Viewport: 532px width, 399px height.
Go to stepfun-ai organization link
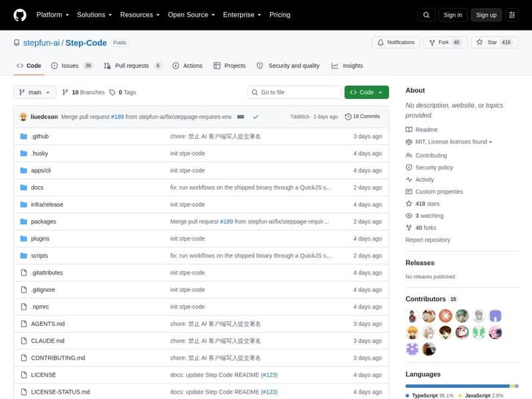pos(41,43)
